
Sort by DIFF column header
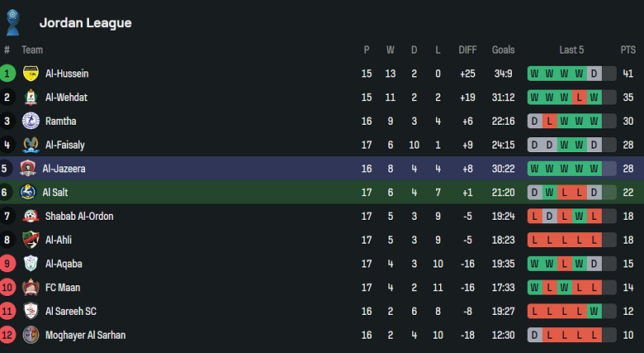(468, 50)
